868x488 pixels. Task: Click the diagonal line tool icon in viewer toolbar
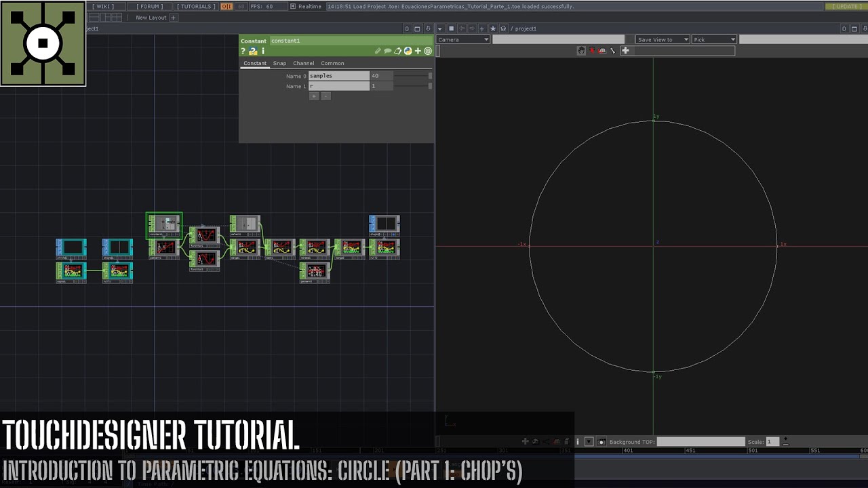pos(612,51)
